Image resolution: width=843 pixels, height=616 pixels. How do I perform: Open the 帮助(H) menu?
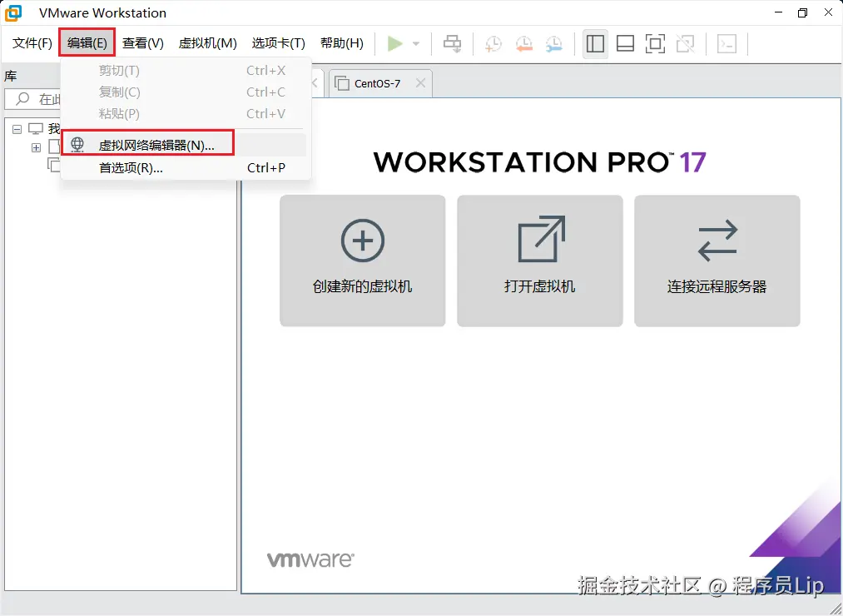point(341,43)
